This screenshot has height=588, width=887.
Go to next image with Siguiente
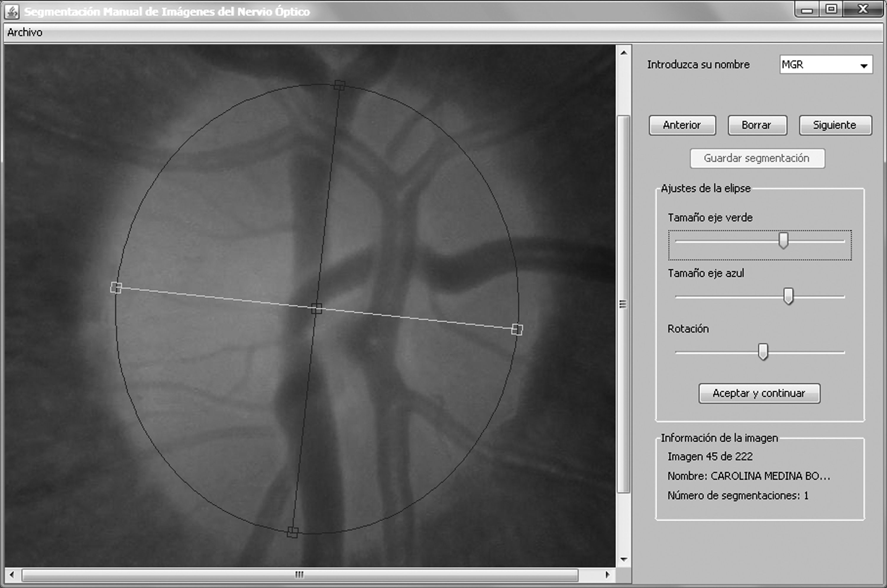[835, 125]
